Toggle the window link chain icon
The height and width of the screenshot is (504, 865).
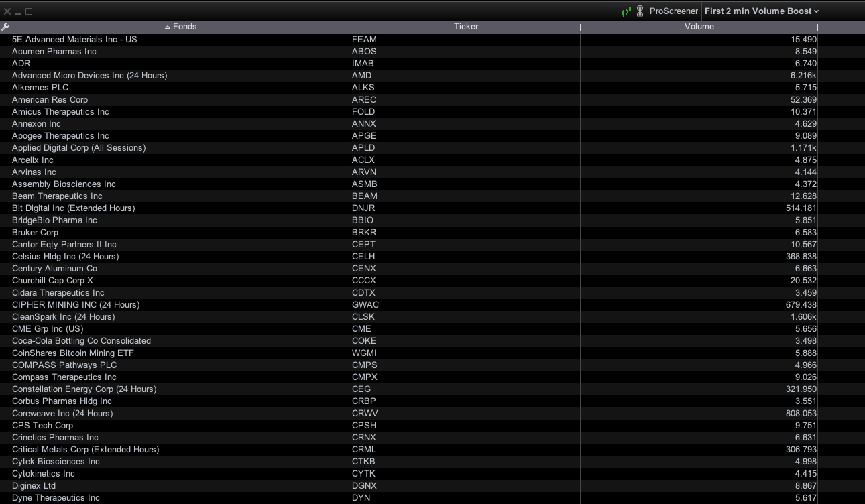640,11
